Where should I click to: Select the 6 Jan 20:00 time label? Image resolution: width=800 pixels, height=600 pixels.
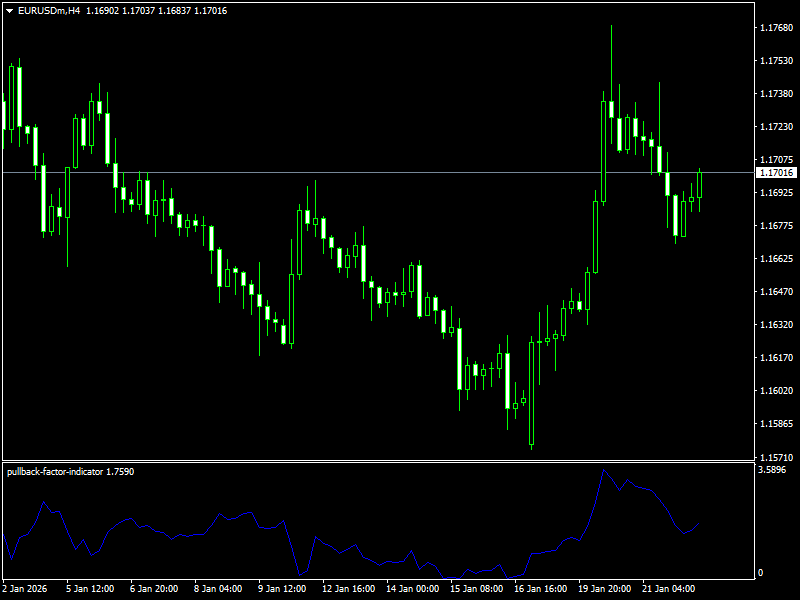[x=154, y=589]
